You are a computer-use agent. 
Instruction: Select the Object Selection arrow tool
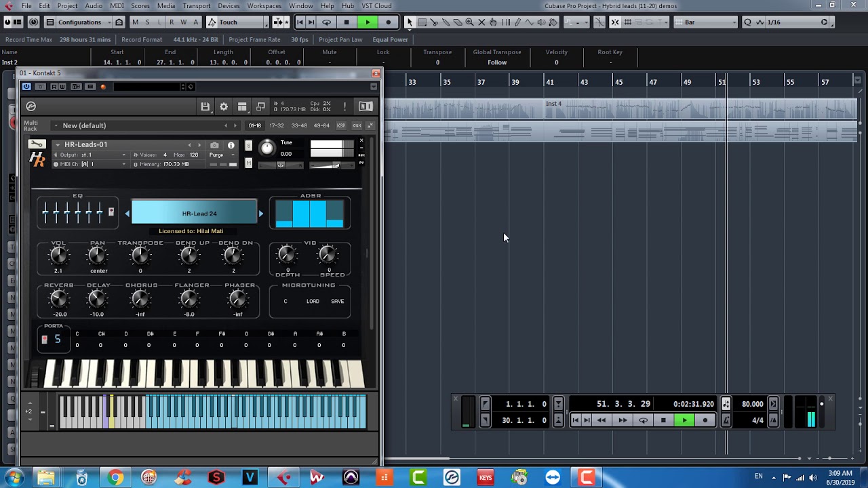pos(410,22)
